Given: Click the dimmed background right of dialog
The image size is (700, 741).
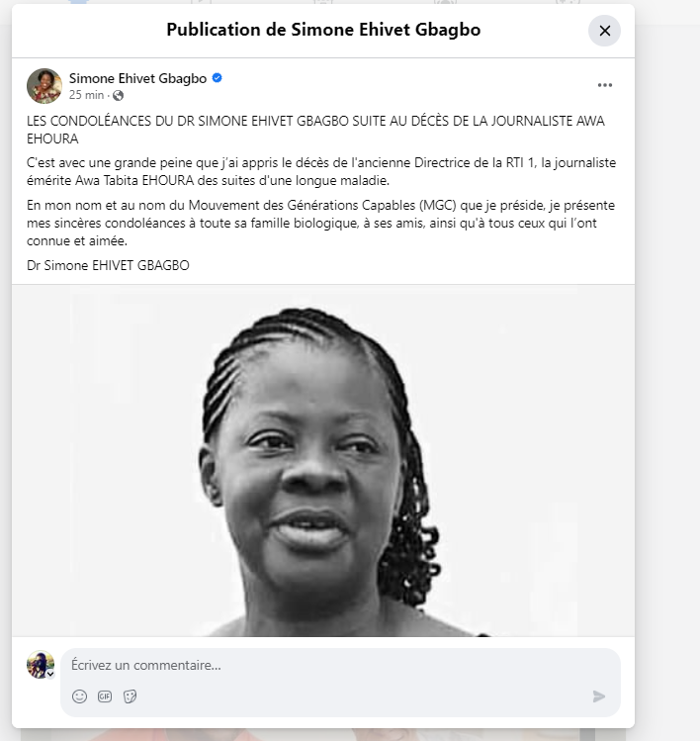Looking at the screenshot, I should click(667, 378).
